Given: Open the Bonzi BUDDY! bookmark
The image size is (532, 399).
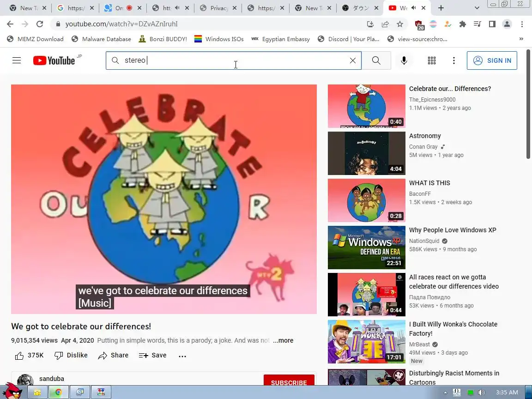Looking at the screenshot, I should tap(163, 39).
